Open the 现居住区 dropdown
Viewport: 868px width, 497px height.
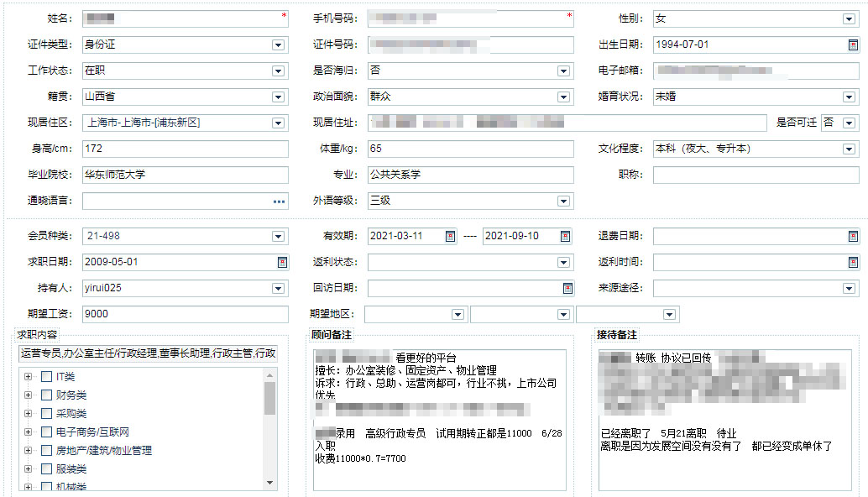pos(278,123)
